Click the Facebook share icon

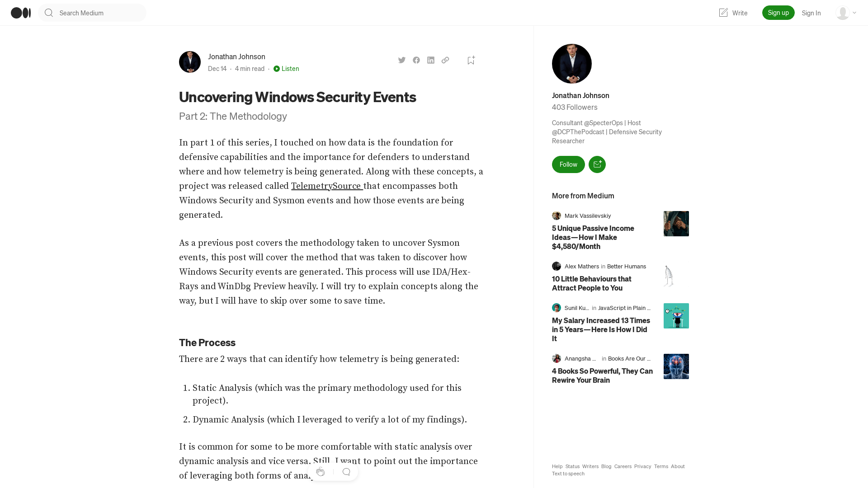[x=416, y=60]
